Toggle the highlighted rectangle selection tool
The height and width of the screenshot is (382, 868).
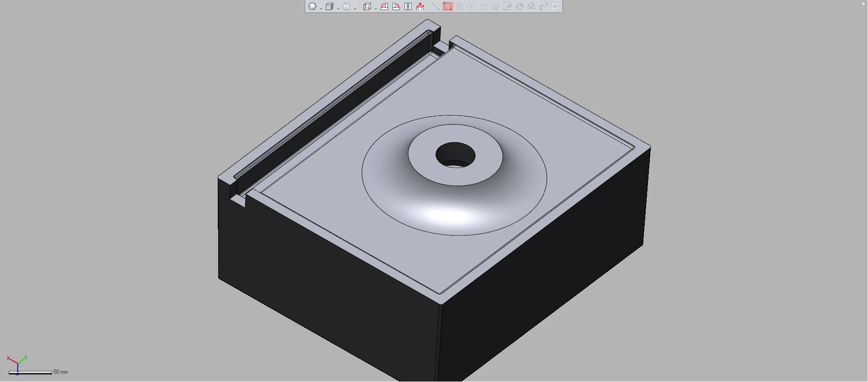coord(448,6)
